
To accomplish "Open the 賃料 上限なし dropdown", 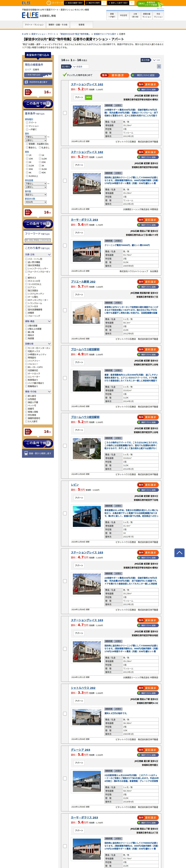I will point(36,140).
